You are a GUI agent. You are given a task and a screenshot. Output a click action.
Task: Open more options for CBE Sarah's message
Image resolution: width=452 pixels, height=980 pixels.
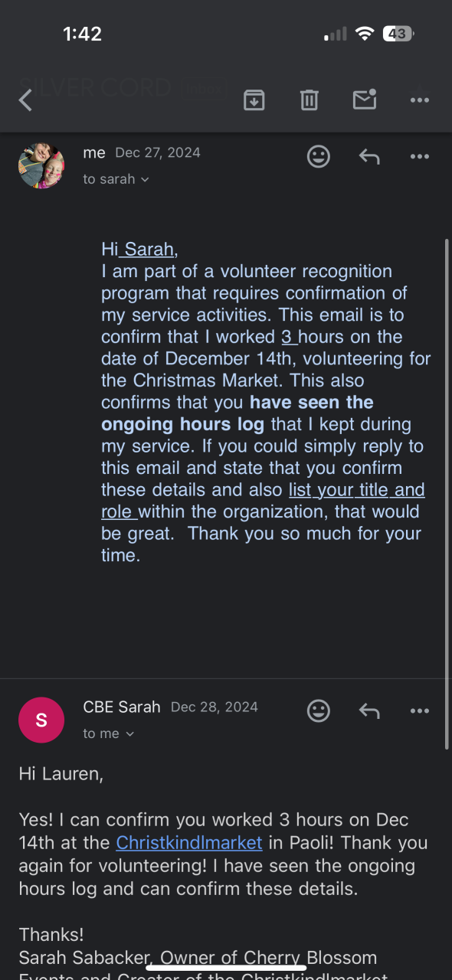coord(420,711)
